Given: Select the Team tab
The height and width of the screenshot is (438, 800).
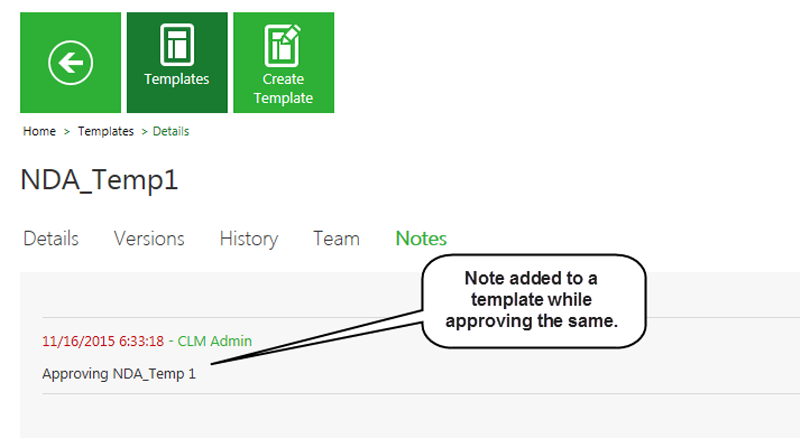Looking at the screenshot, I should (336, 239).
